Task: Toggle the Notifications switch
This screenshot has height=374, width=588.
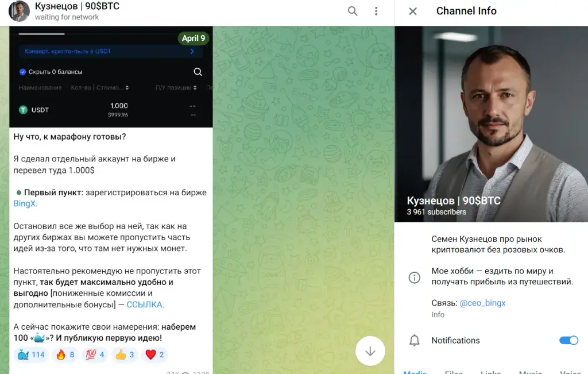Action: coord(568,340)
